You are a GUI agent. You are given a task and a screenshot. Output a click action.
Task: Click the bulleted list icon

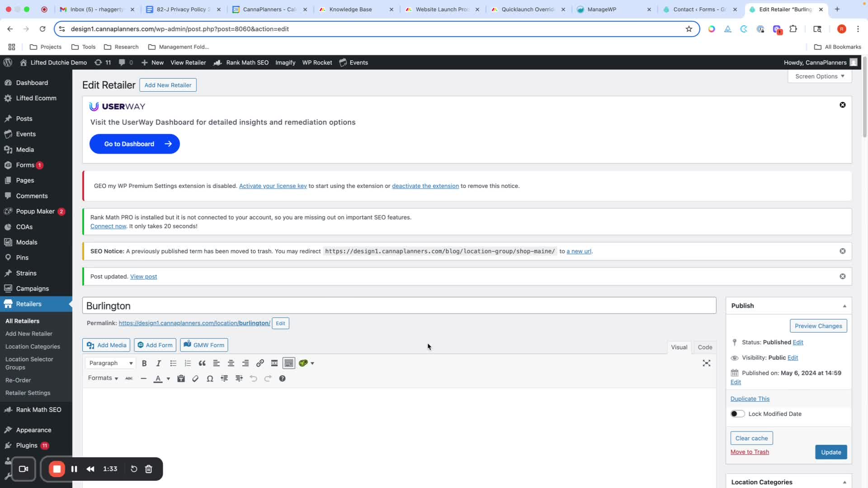pos(173,363)
